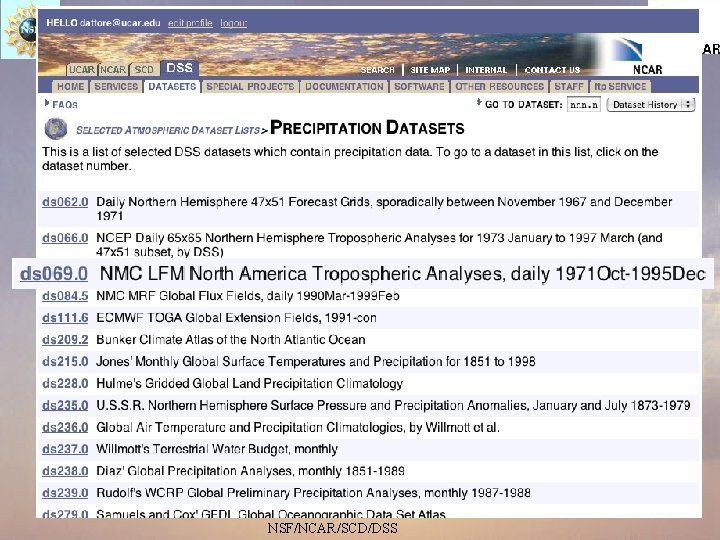Open dataset ds237.0
Image resolution: width=720 pixels, height=540 pixels.
(x=65, y=449)
